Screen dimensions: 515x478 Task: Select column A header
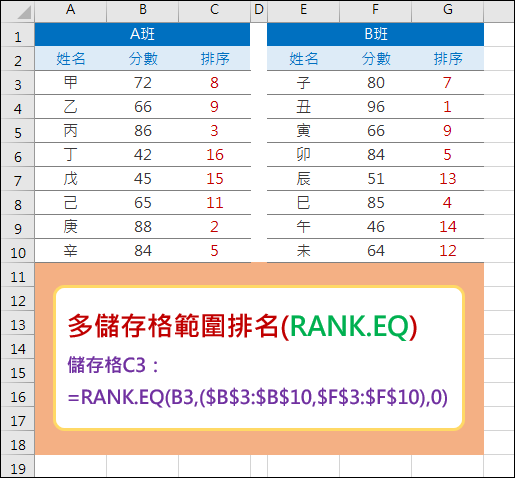[70, 11]
